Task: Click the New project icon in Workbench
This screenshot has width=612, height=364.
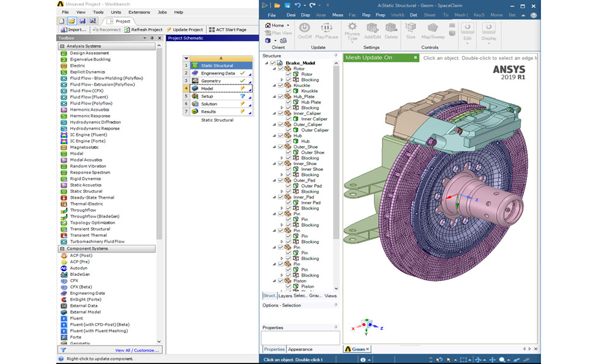Action: coord(61,21)
